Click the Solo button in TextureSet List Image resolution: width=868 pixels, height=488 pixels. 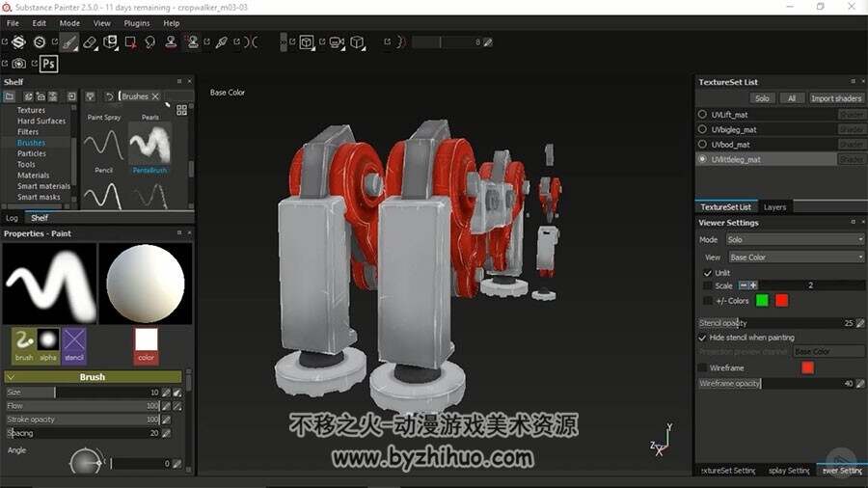tap(762, 98)
